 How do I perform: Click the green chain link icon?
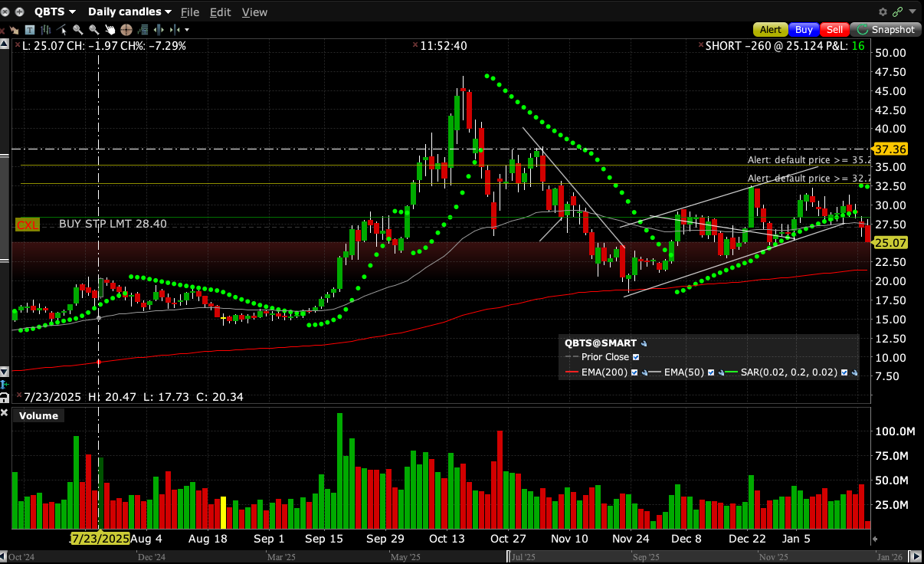click(897, 11)
